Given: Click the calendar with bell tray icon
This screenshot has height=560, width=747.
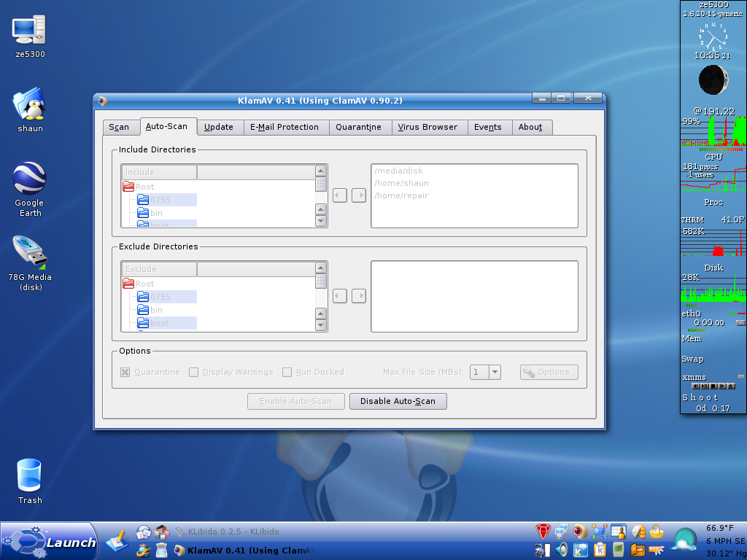Looking at the screenshot, I should coord(619,532).
